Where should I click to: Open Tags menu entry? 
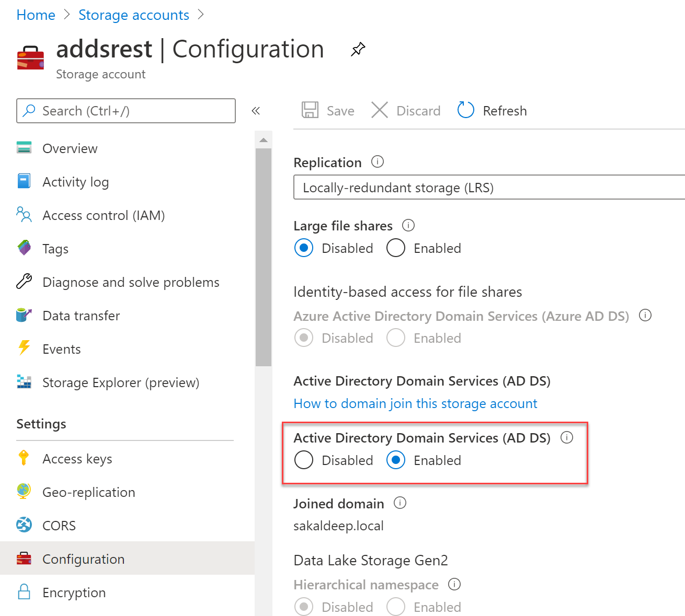(127, 249)
